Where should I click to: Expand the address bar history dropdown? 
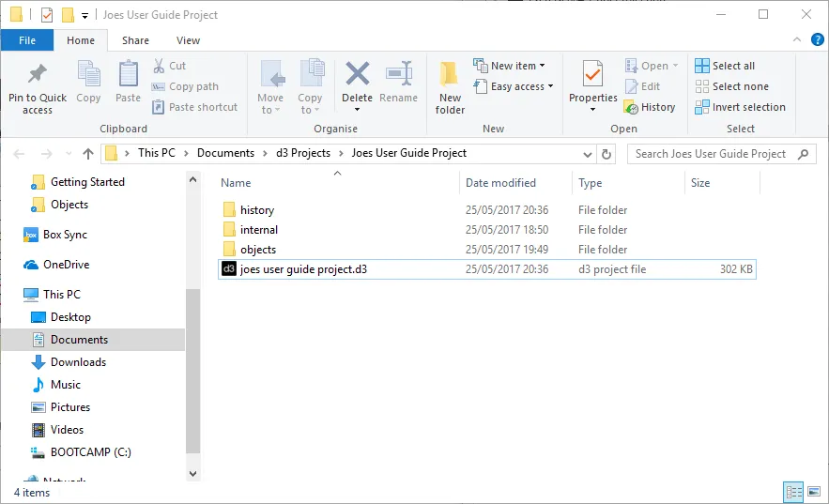(x=588, y=154)
